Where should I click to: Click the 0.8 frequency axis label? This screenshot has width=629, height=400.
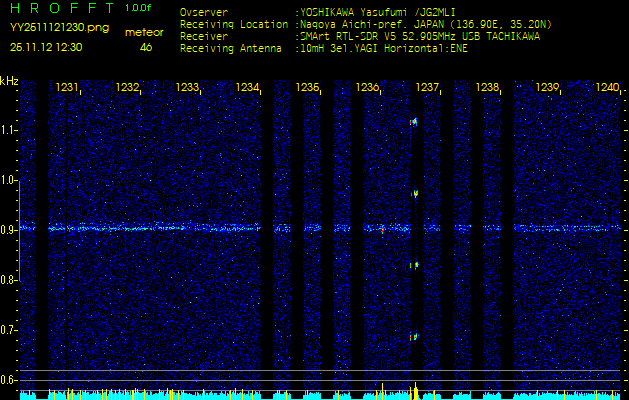(8, 280)
